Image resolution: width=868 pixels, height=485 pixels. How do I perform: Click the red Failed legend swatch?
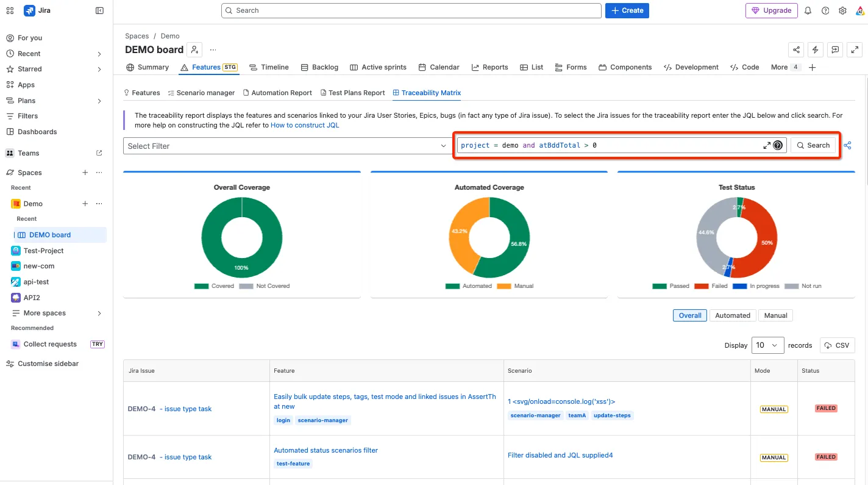click(x=700, y=286)
